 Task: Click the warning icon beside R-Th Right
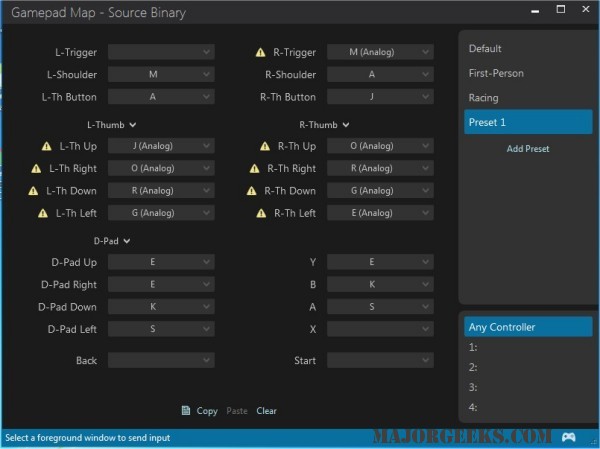(254, 168)
